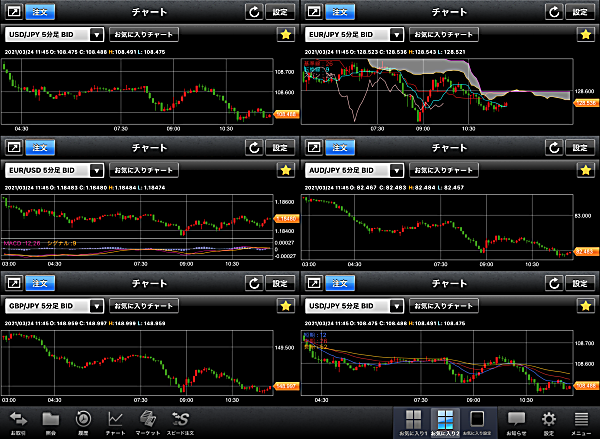Open the gear 設定 icon in bottom bar
This screenshot has width=600, height=439.
pos(549,423)
